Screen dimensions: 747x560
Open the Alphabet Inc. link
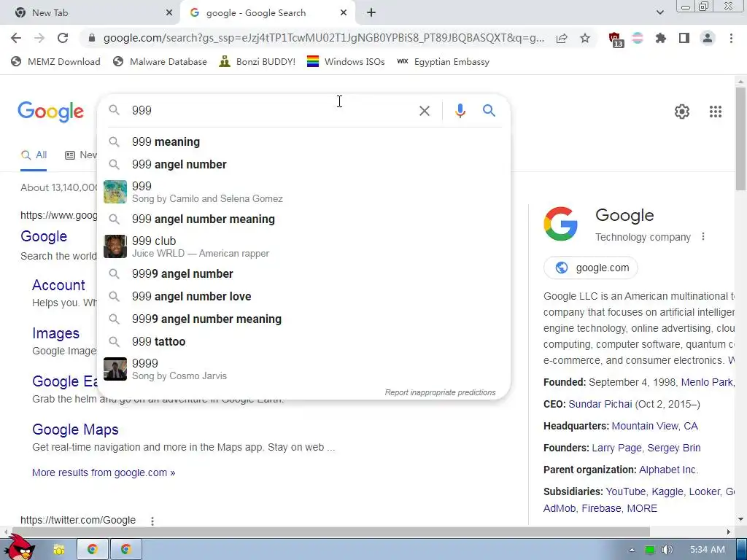668,470
